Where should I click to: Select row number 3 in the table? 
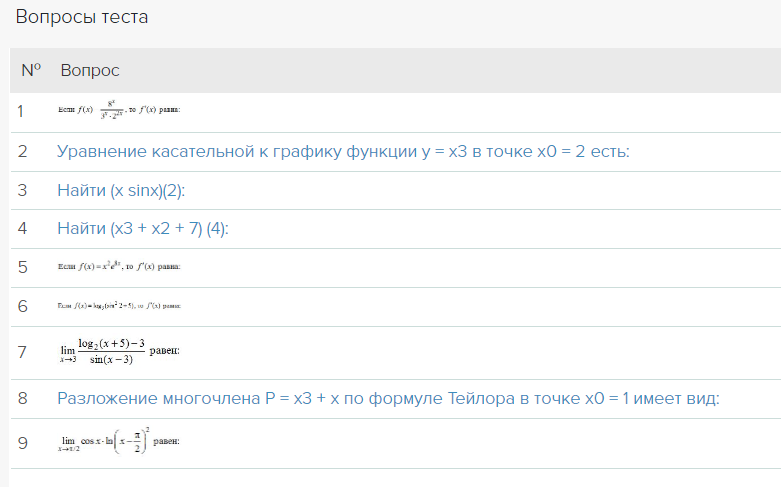click(x=22, y=190)
